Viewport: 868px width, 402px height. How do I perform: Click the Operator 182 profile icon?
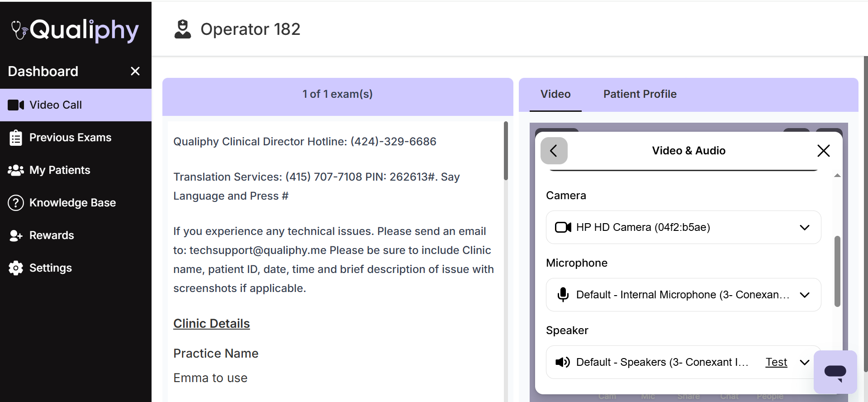pyautogui.click(x=183, y=29)
